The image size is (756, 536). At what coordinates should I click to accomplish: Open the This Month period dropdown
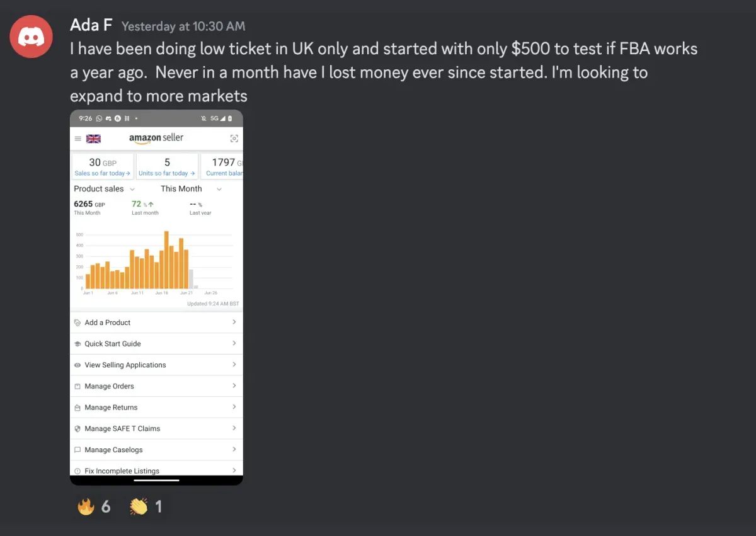click(191, 189)
